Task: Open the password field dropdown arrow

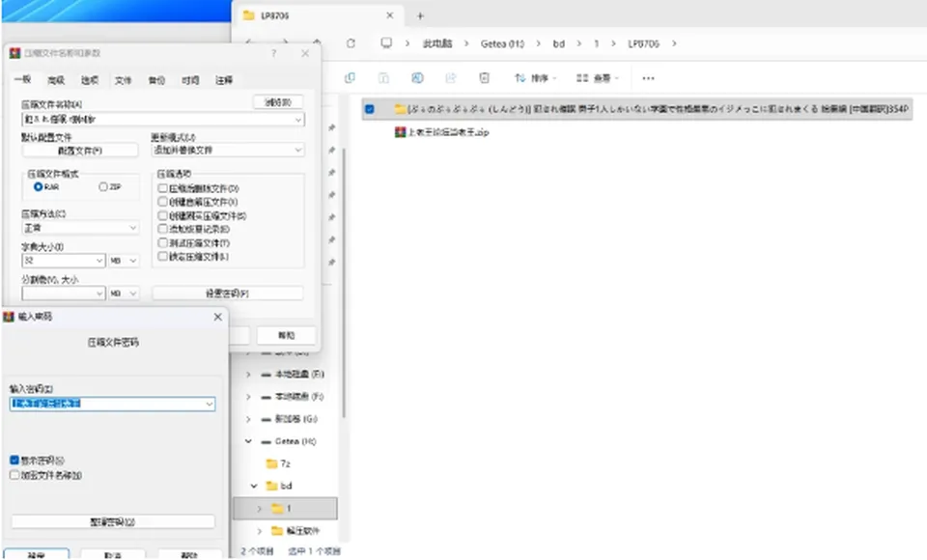Action: (210, 404)
